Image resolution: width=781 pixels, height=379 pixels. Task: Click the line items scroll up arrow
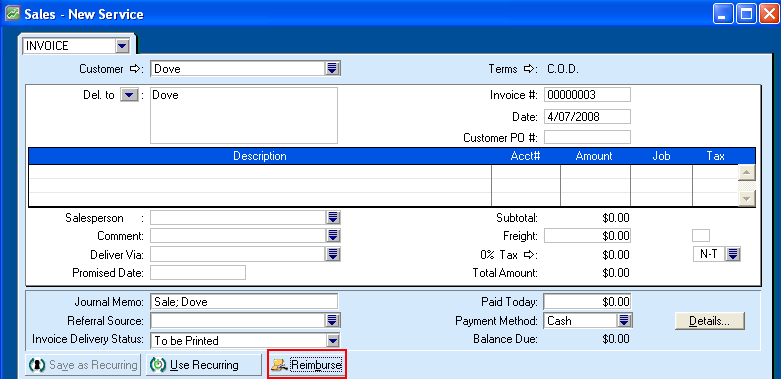pyautogui.click(x=747, y=173)
